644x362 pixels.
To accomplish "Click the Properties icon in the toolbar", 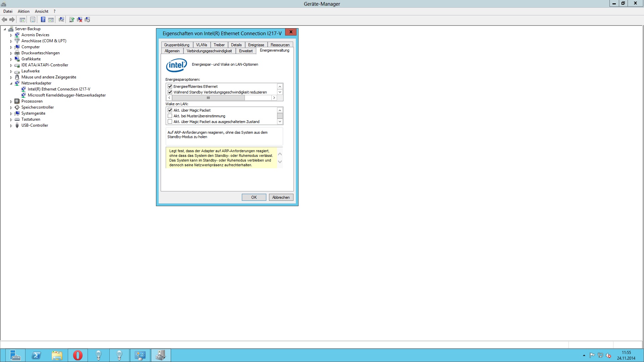I will click(33, 20).
